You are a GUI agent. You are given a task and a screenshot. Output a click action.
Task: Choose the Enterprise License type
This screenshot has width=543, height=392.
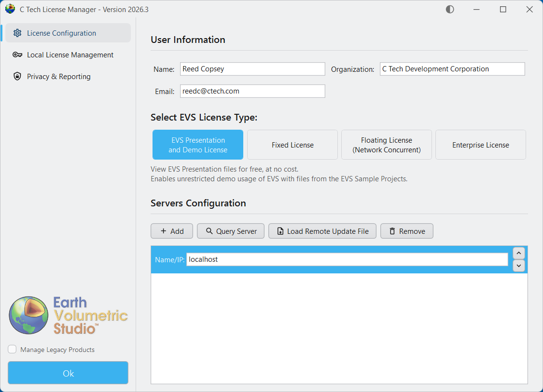480,145
